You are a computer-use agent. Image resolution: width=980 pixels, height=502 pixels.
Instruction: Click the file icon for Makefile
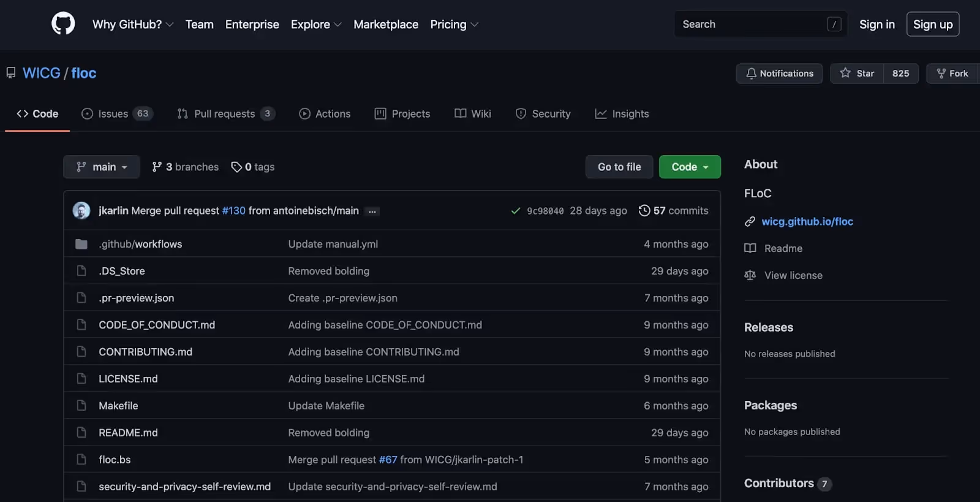point(81,406)
